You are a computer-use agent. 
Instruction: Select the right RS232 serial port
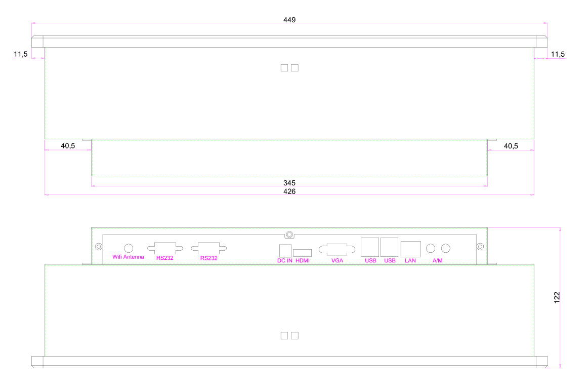pos(209,249)
